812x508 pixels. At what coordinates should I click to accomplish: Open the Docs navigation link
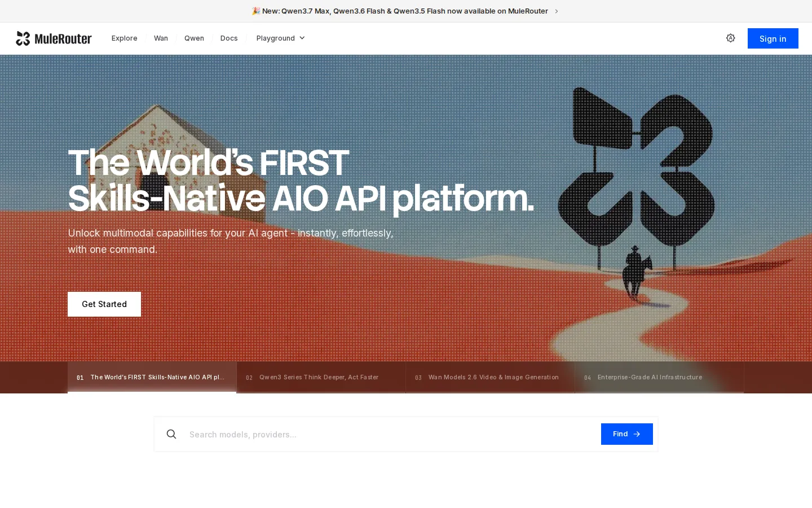click(x=229, y=38)
